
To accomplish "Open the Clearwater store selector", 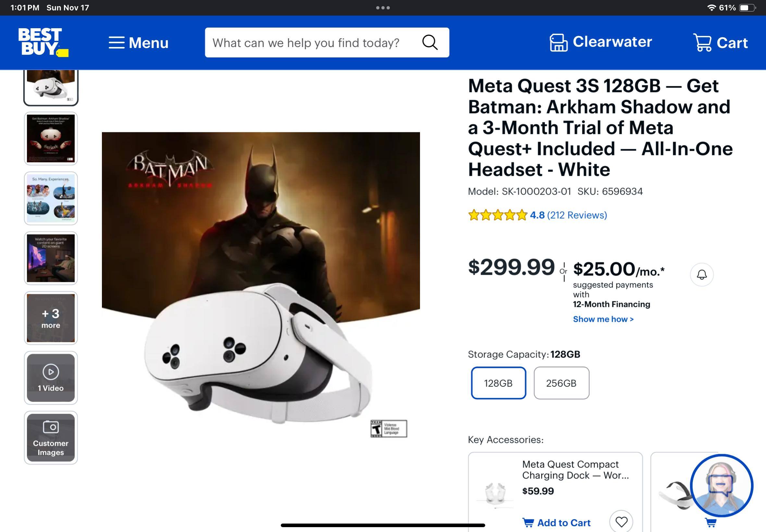I will pyautogui.click(x=600, y=42).
